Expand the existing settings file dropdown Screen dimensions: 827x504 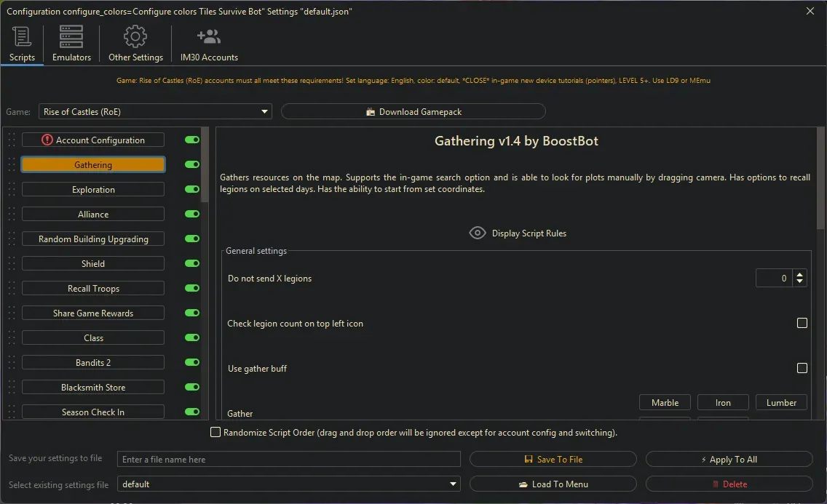[x=288, y=484]
